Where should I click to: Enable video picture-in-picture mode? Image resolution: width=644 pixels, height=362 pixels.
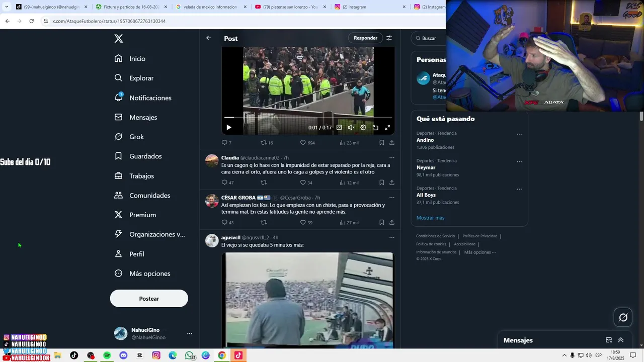(x=375, y=128)
